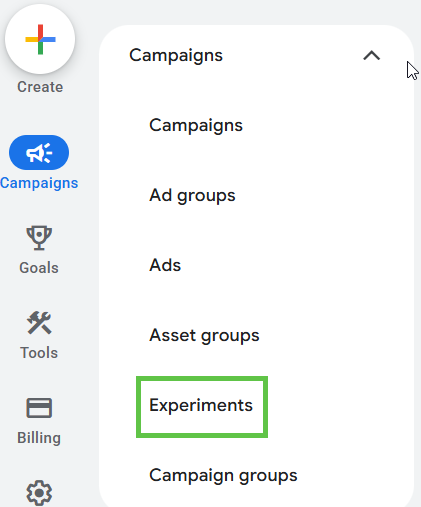Screen dimensions: 421x507
Task: Click the blue Campaigns sidebar label
Action: point(39,183)
